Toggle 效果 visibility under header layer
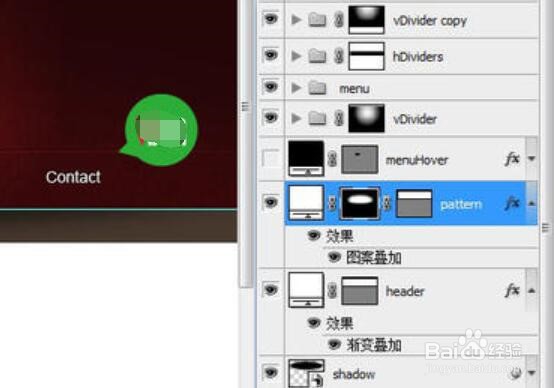554x388 pixels. click(x=313, y=322)
